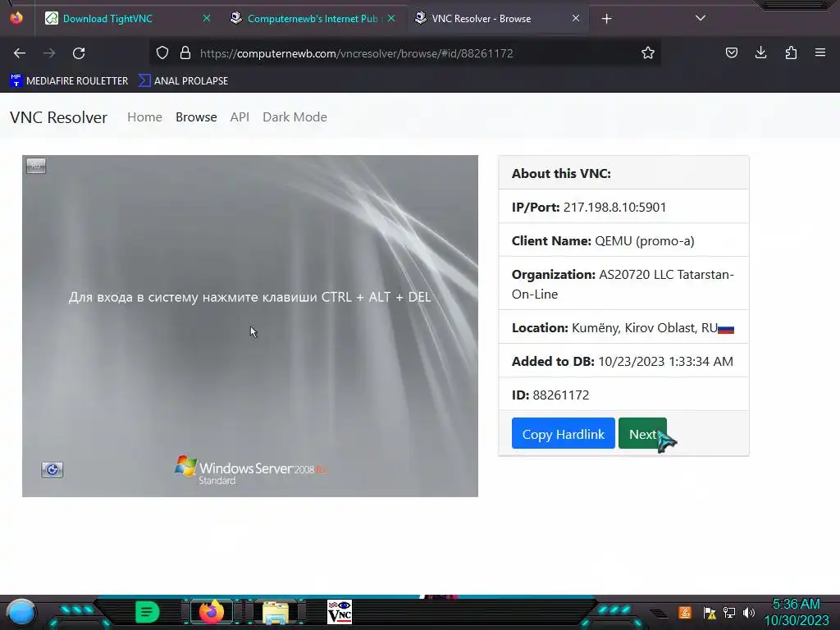Open the extensions puzzle icon
The image size is (840, 630).
[791, 52]
